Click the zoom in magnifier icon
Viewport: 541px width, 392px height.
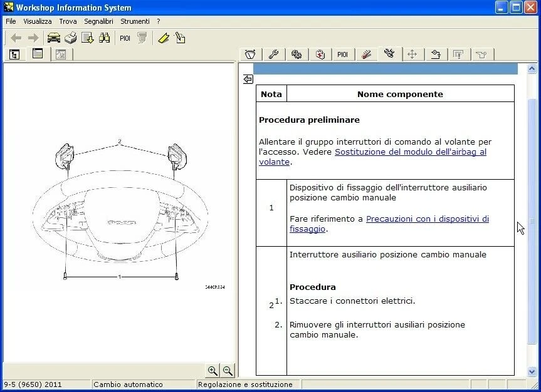tap(213, 371)
